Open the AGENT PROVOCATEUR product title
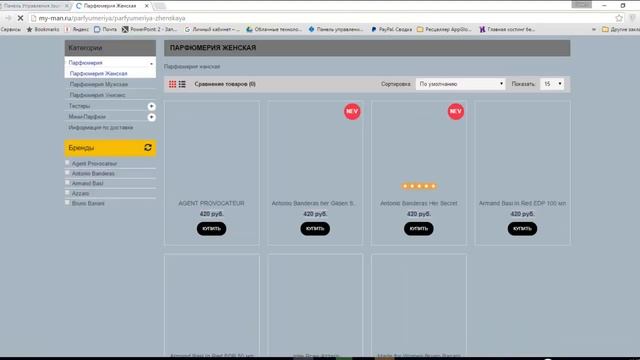 pos(211,203)
